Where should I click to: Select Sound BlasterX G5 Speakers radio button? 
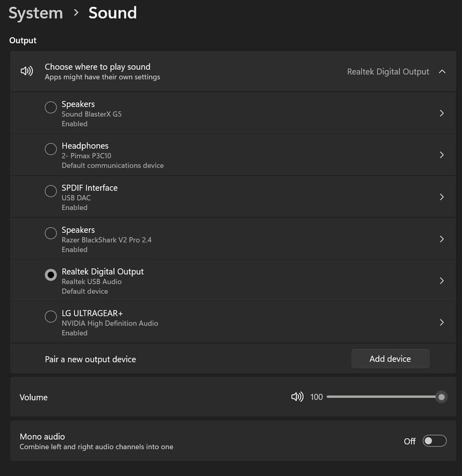click(x=51, y=107)
